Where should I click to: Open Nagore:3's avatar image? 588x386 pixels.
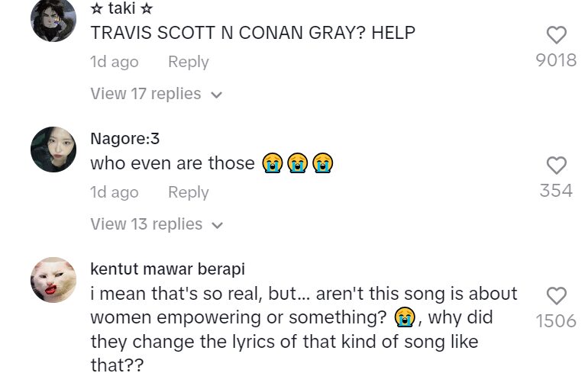53,150
